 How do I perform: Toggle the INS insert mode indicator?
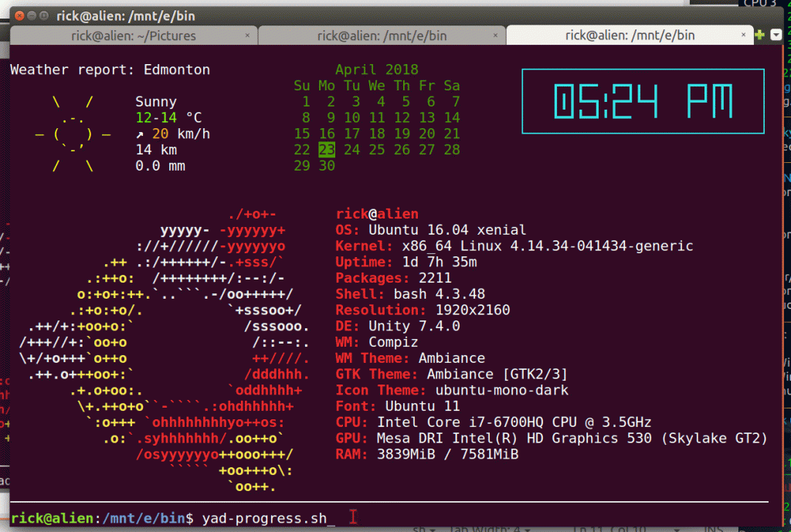(x=711, y=530)
